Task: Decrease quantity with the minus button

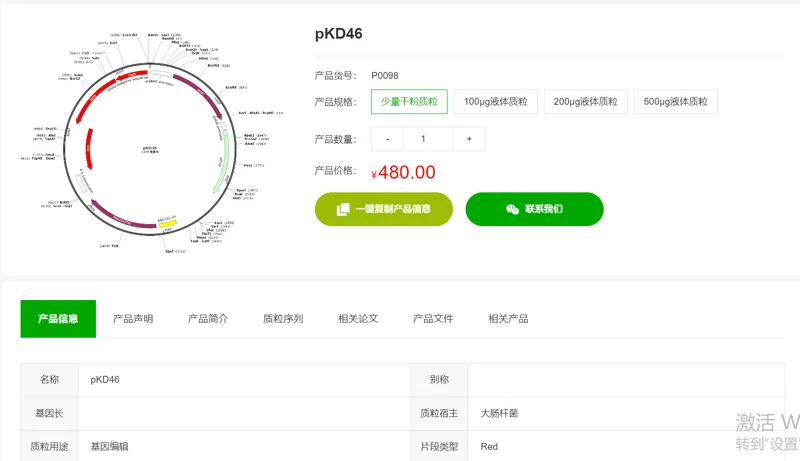Action: 387,139
